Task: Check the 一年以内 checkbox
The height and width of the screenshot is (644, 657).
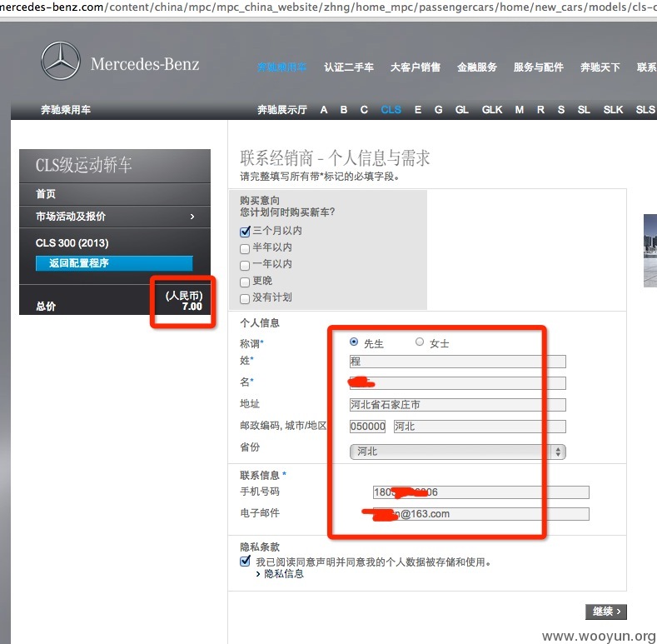Action: pos(245,266)
